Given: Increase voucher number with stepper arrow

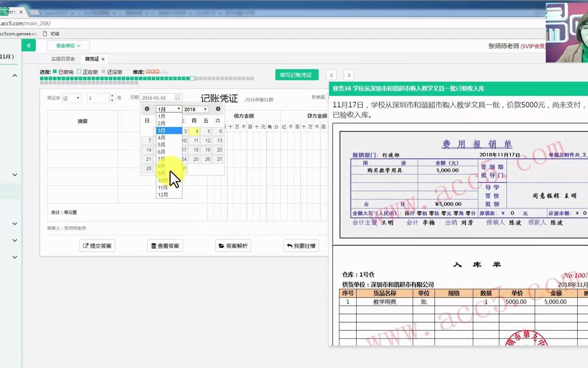Looking at the screenshot, I should pos(112,96).
